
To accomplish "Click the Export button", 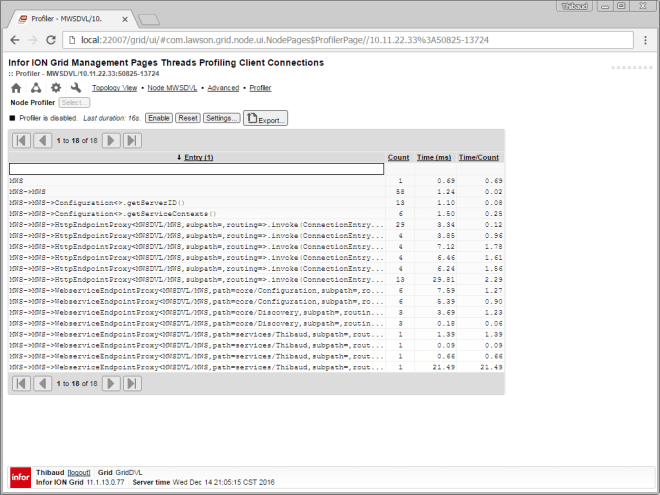I will (x=265, y=118).
